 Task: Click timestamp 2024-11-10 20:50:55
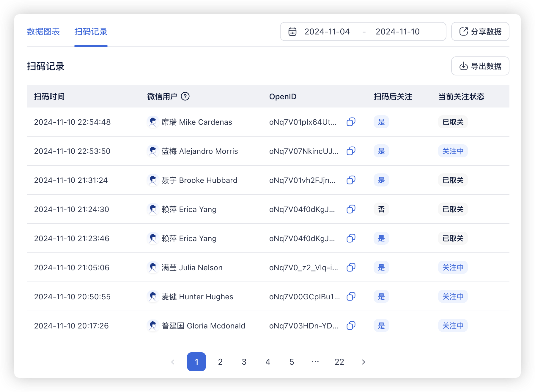click(x=72, y=296)
